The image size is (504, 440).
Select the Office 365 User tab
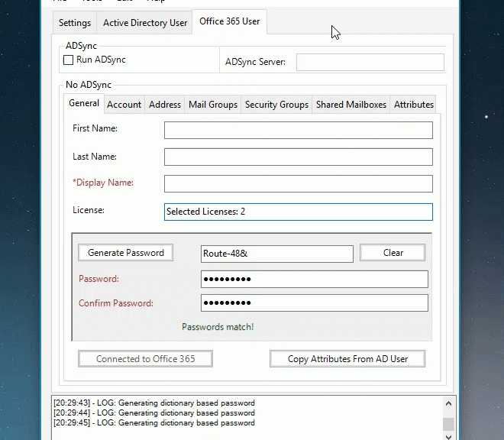coord(230,21)
